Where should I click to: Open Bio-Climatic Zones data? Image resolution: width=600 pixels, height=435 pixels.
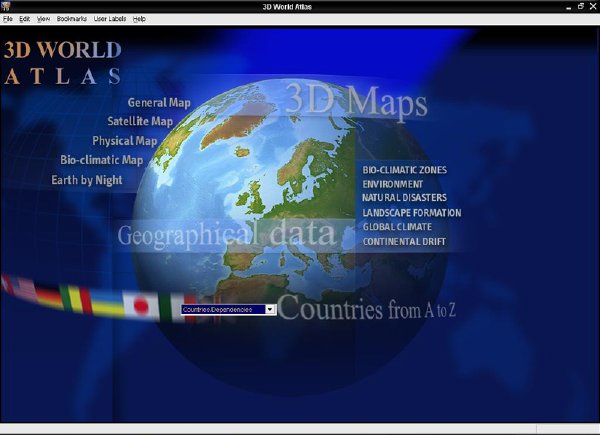pyautogui.click(x=404, y=170)
